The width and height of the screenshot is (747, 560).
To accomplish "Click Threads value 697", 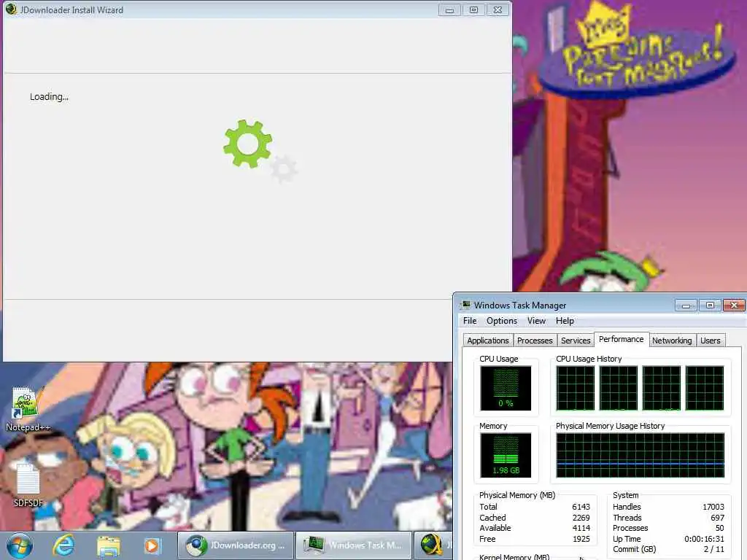I will coord(718,518).
